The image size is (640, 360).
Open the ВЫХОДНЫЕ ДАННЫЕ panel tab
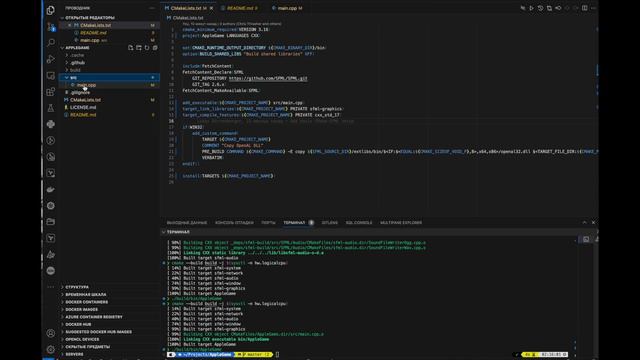(x=187, y=223)
